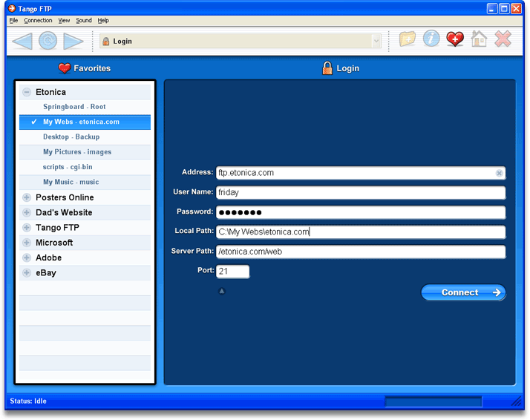Open the Sound menu
This screenshot has width=530, height=420.
(83, 20)
